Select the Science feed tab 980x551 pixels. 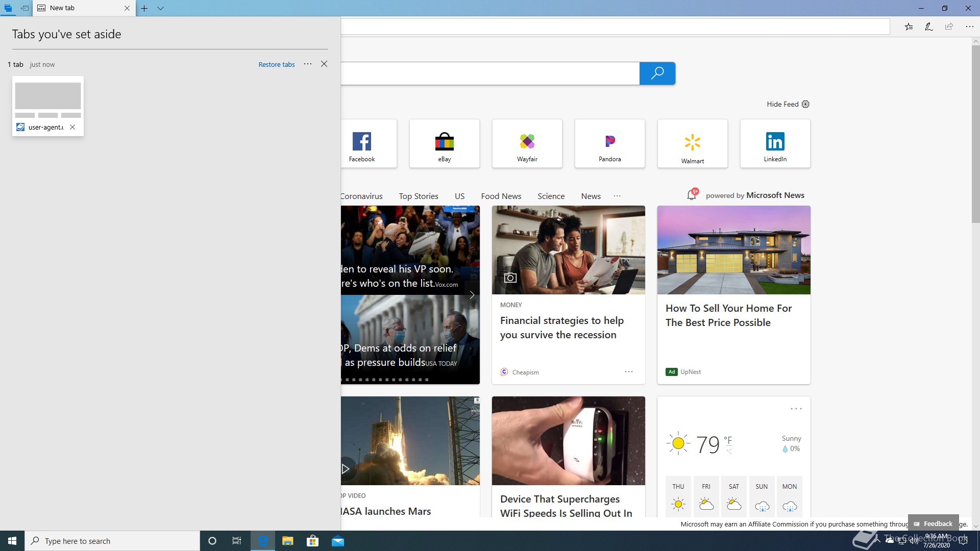pyautogui.click(x=551, y=196)
